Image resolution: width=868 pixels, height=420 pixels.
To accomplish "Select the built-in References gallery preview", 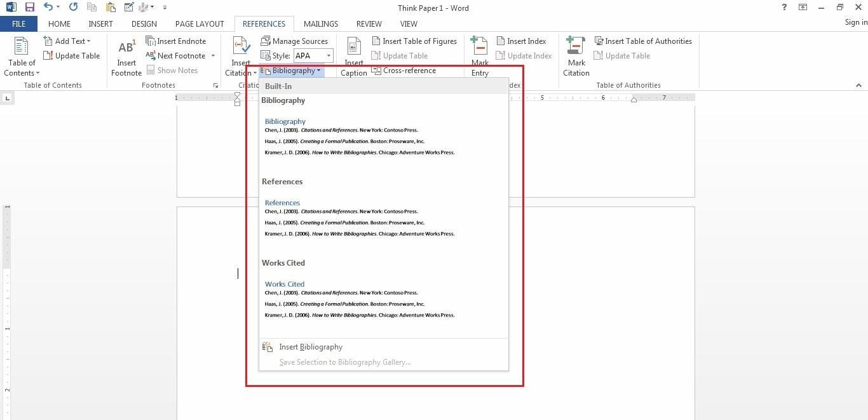I will pos(384,217).
